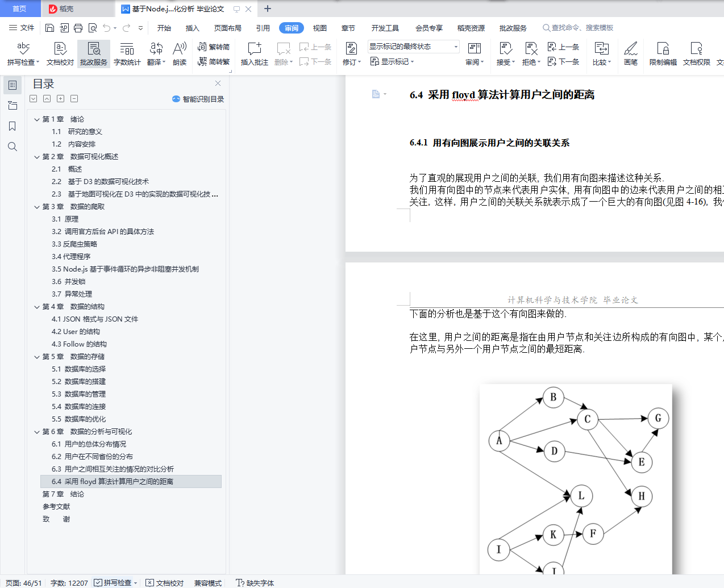Open 批改服务 in the ribbon
This screenshot has width=724, height=588.
94,54
